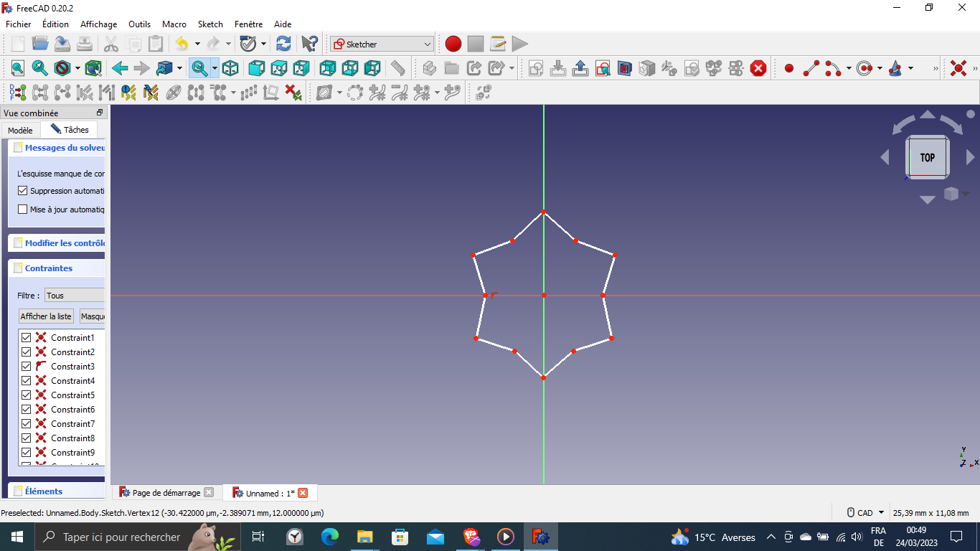This screenshot has height=551, width=980.
Task: Switch to top view cube icon
Action: point(278,68)
